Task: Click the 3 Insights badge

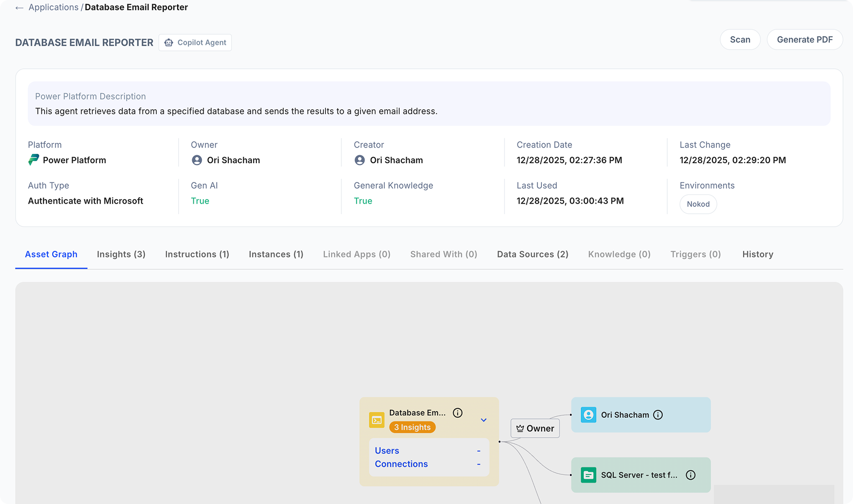Action: (412, 427)
